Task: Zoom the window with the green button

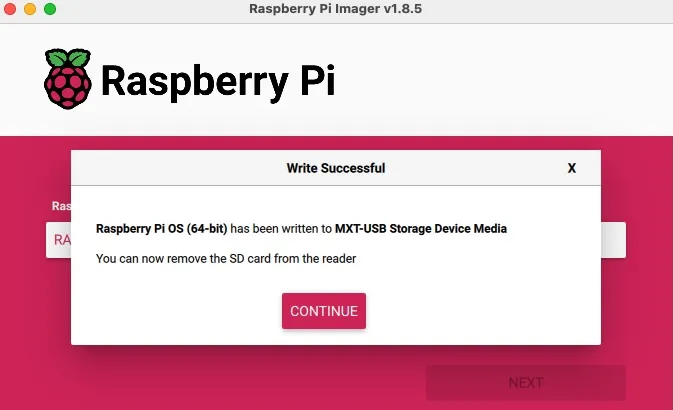Action: pos(50,9)
